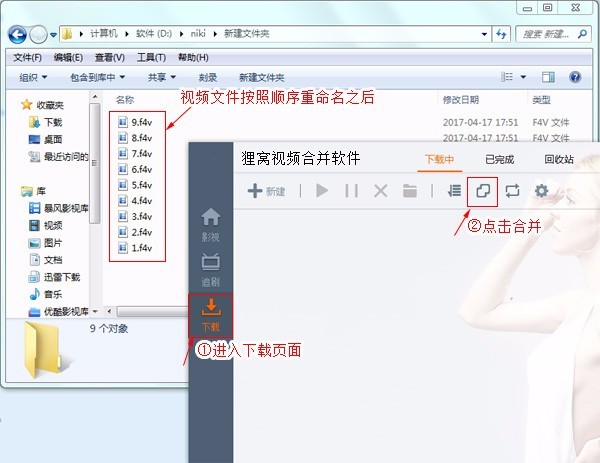Open 迅雷下载 library

(54, 277)
